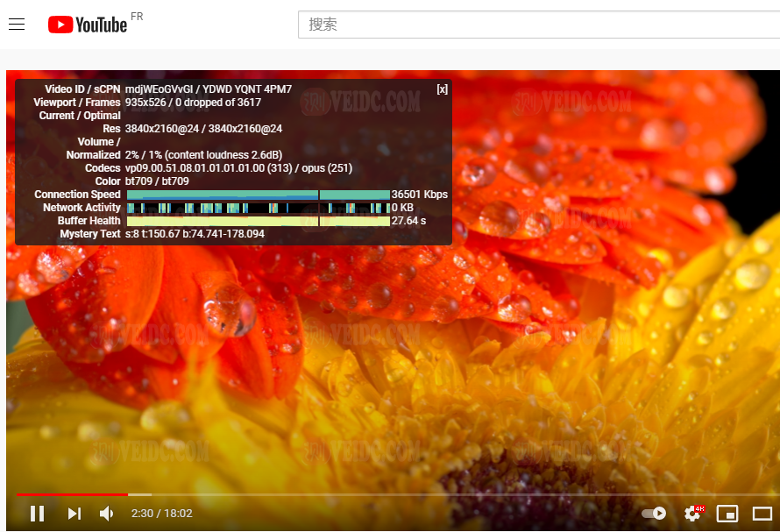Pause the video

(38, 513)
